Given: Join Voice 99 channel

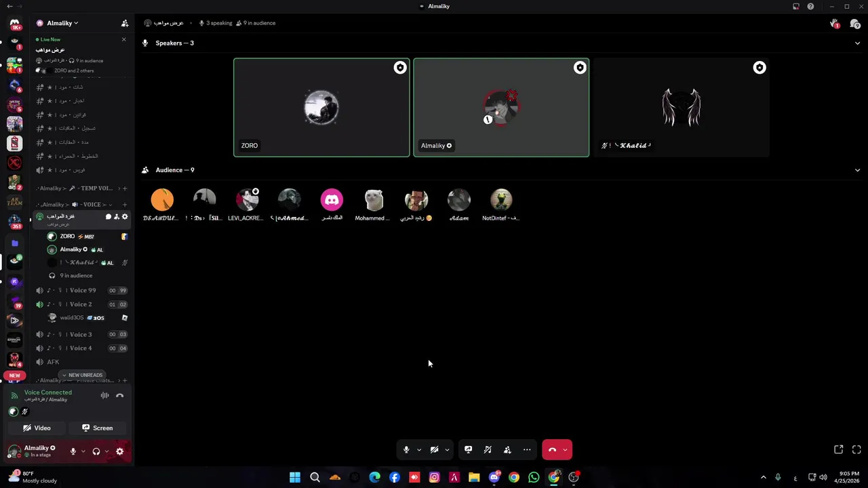Looking at the screenshot, I should [81, 290].
